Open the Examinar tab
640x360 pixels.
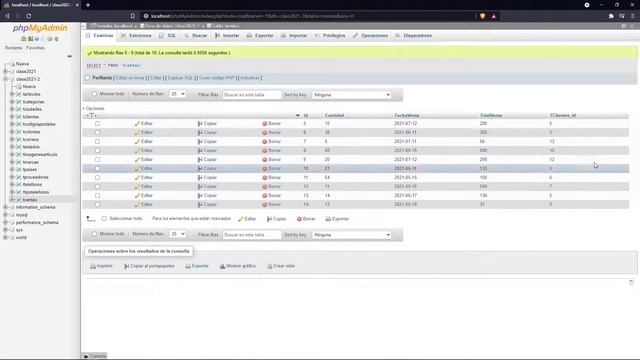click(100, 36)
